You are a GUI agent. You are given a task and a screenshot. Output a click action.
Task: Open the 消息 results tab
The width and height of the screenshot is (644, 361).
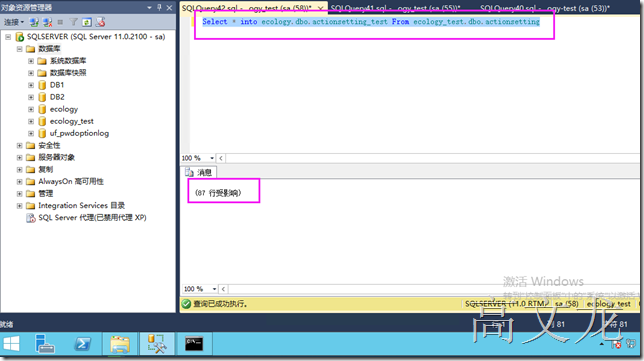(x=200, y=172)
